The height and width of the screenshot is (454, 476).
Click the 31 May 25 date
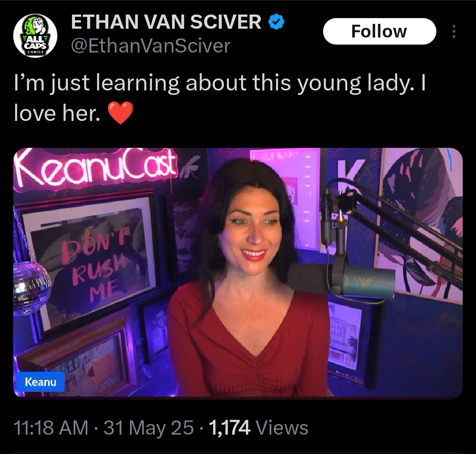coord(149,428)
